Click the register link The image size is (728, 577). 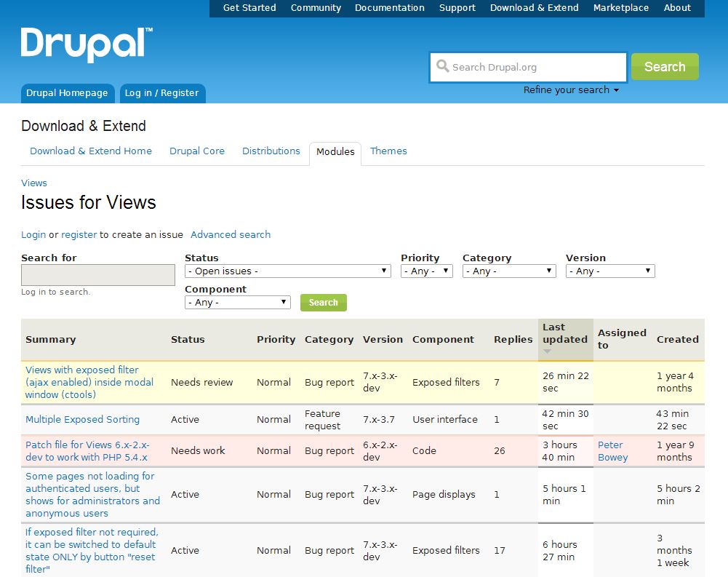[79, 234]
